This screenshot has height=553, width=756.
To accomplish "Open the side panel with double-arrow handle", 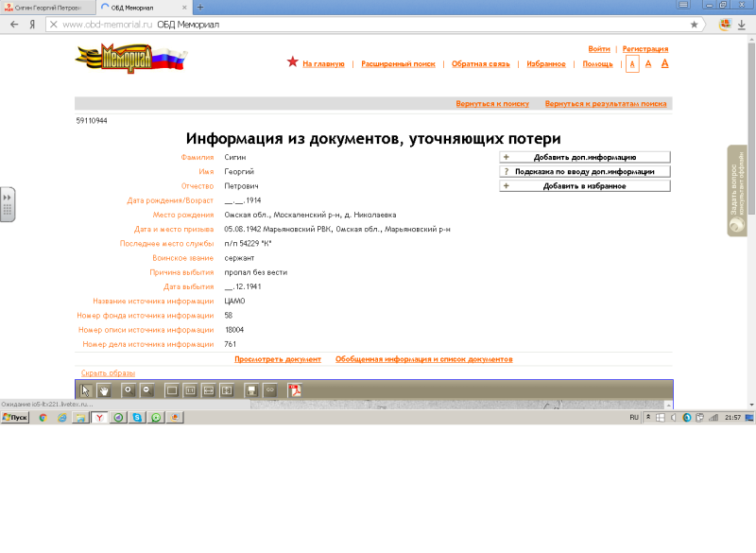I will coord(8,204).
